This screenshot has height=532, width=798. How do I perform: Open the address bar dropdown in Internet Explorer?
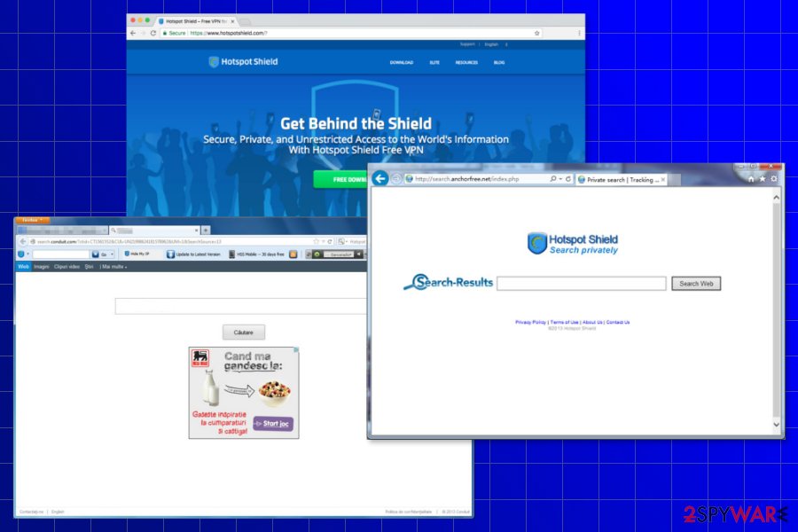coord(560,179)
